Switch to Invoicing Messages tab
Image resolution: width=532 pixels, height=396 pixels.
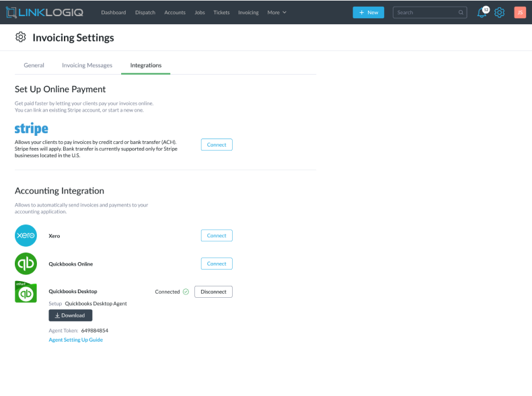pyautogui.click(x=87, y=65)
